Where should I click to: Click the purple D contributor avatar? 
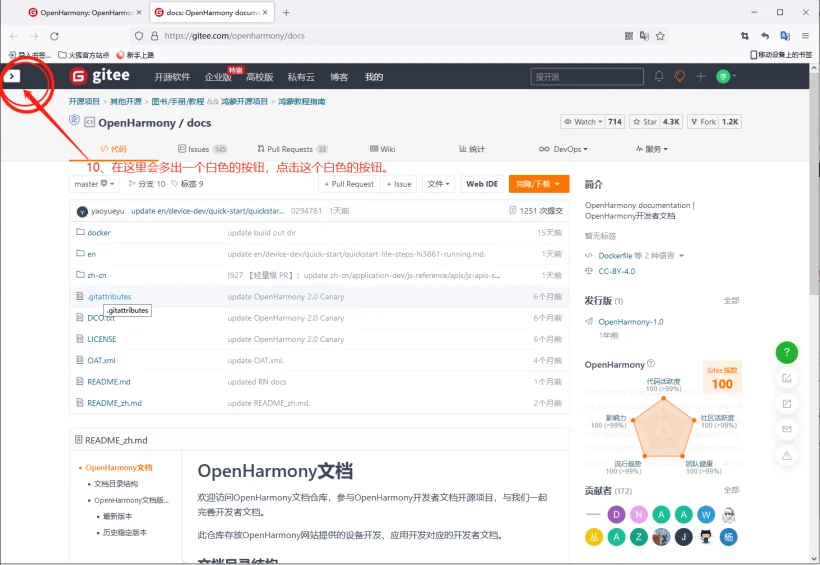[617, 514]
